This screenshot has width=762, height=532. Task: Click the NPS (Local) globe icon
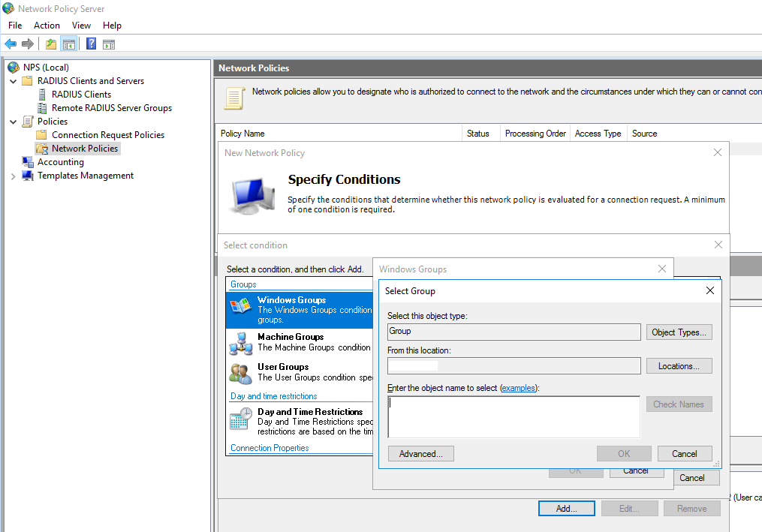click(x=14, y=67)
